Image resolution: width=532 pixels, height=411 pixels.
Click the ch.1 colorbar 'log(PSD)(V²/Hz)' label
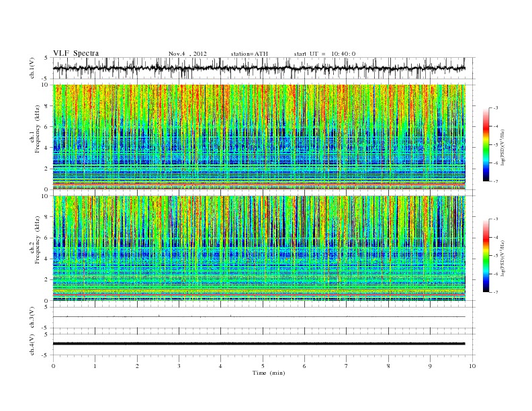coord(503,147)
